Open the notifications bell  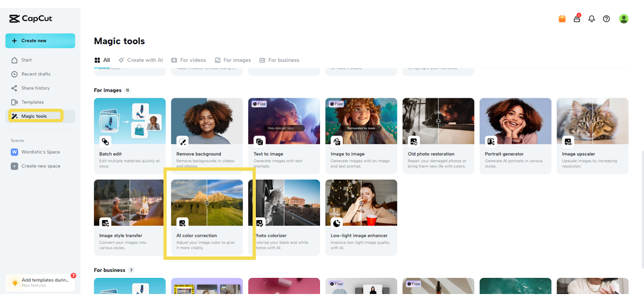pos(592,19)
